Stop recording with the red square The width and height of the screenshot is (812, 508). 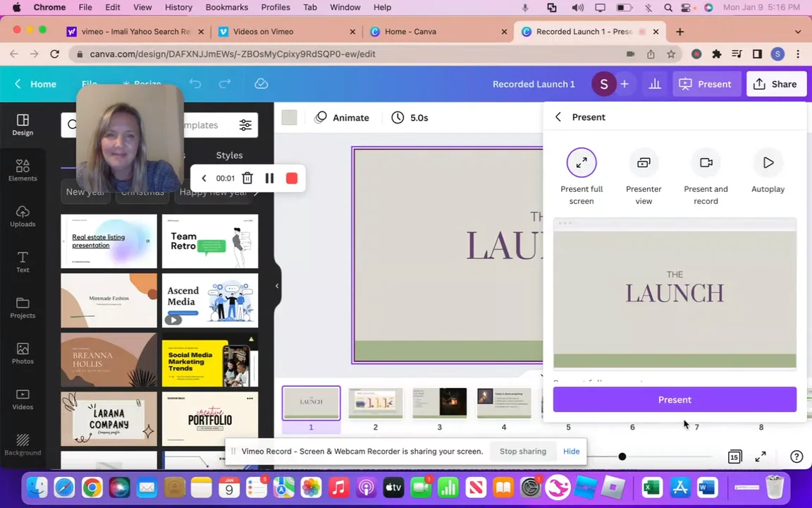click(292, 179)
